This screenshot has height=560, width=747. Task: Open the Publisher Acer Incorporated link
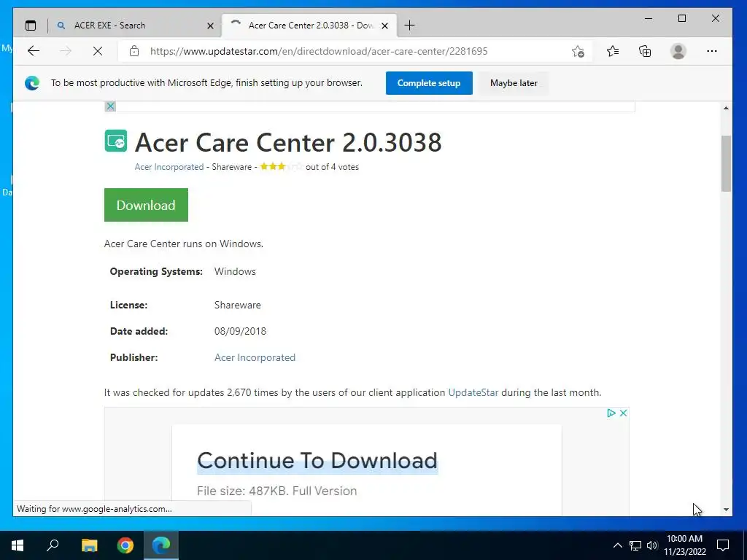tap(255, 357)
